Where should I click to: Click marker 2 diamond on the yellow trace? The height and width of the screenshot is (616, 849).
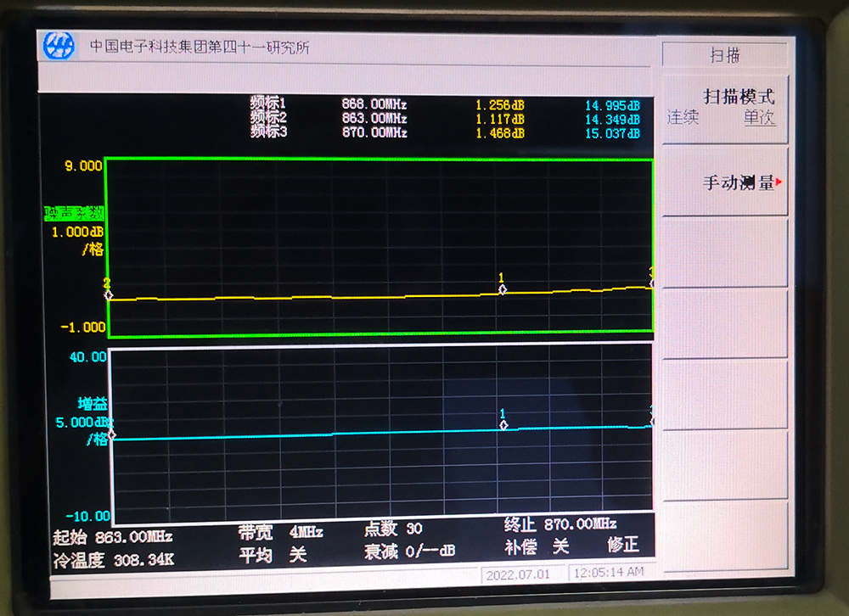pos(108,294)
